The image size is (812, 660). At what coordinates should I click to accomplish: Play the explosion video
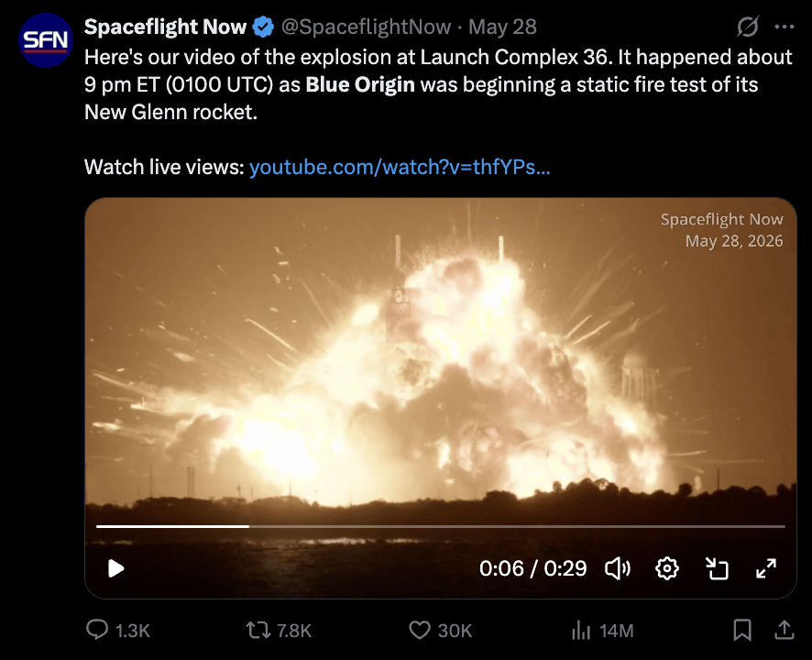click(116, 568)
